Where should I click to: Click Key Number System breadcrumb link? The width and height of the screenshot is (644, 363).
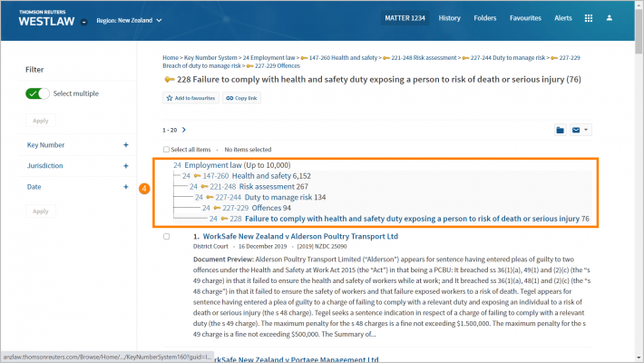[x=210, y=57]
